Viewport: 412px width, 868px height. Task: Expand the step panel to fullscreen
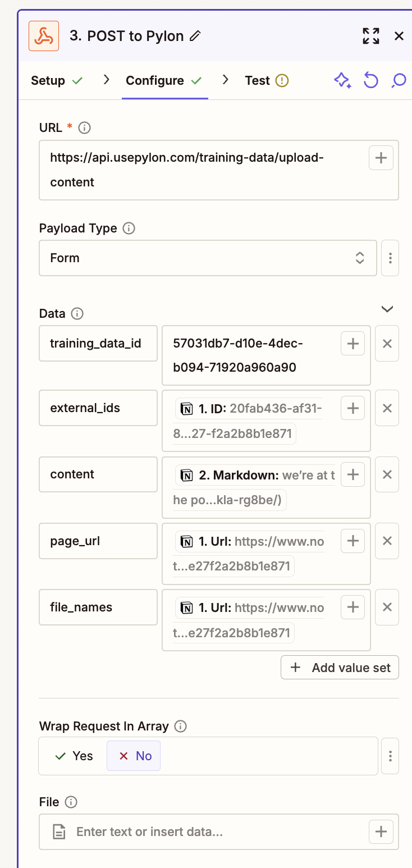(x=371, y=36)
